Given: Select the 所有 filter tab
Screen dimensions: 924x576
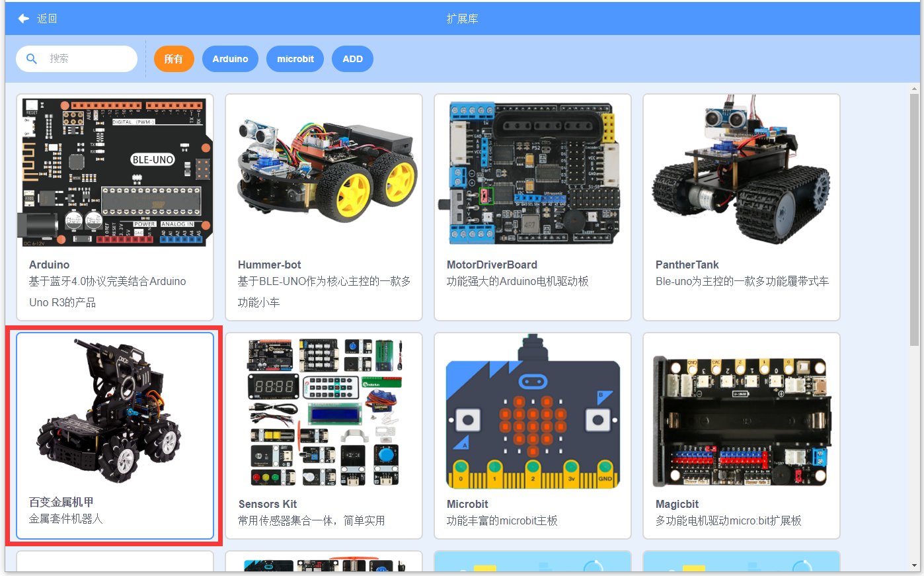Looking at the screenshot, I should coord(174,59).
